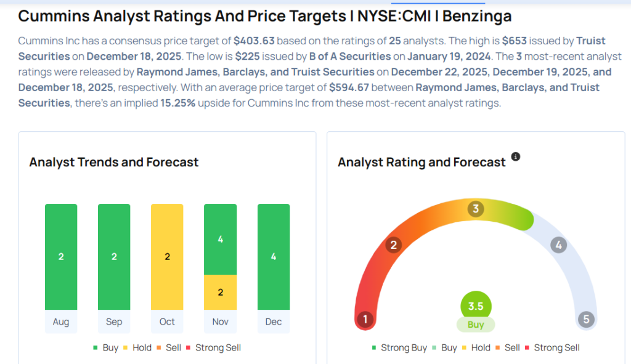Click the green 3.5 rating circle
This screenshot has height=364, width=631.
pyautogui.click(x=476, y=305)
